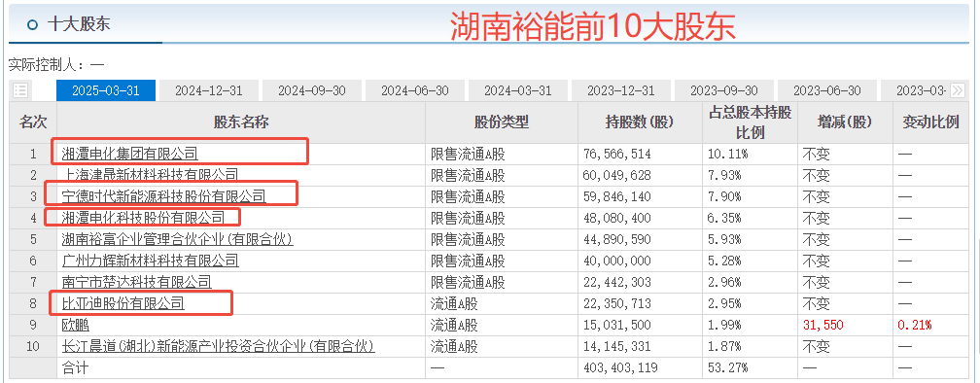Click percentage 5.28%
This screenshot has height=383, width=980.
pyautogui.click(x=724, y=261)
